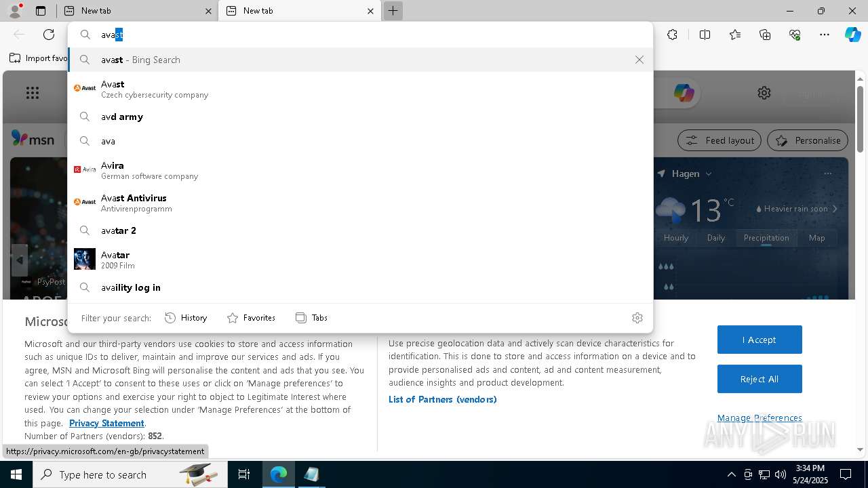This screenshot has height=488, width=868.
Task: Open weather card more options ellipsis
Action: [827, 174]
